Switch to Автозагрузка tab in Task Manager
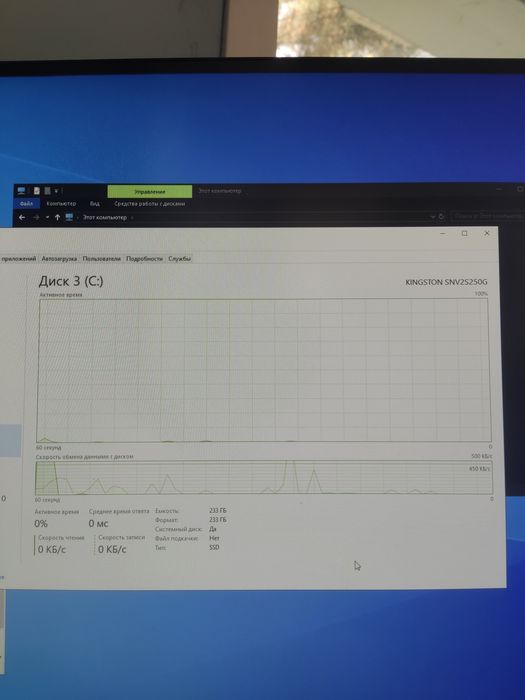This screenshot has height=700, width=525. (x=59, y=258)
